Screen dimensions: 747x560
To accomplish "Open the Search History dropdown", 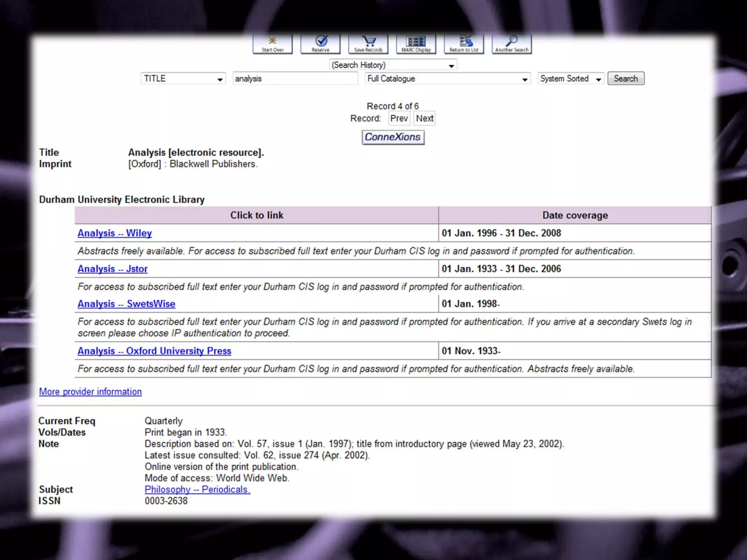I will (x=393, y=65).
